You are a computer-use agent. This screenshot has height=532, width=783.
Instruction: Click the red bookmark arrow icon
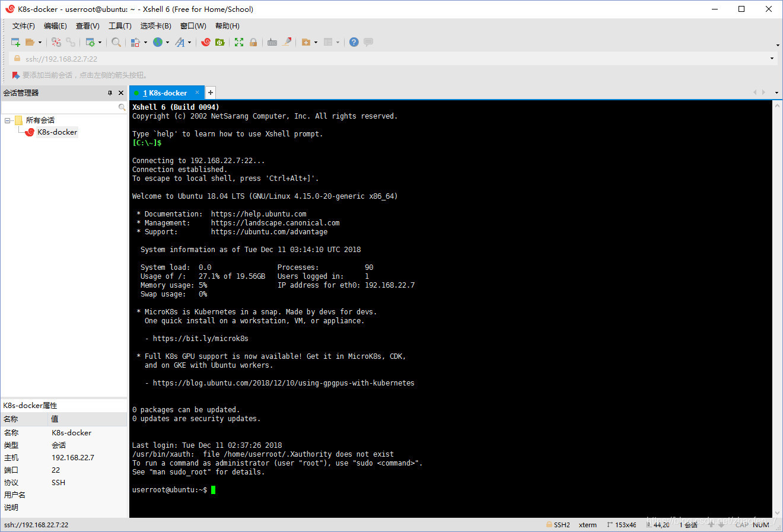pyautogui.click(x=15, y=75)
